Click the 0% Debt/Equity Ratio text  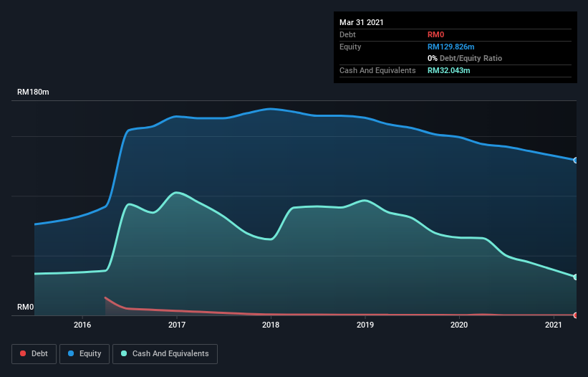click(x=465, y=58)
